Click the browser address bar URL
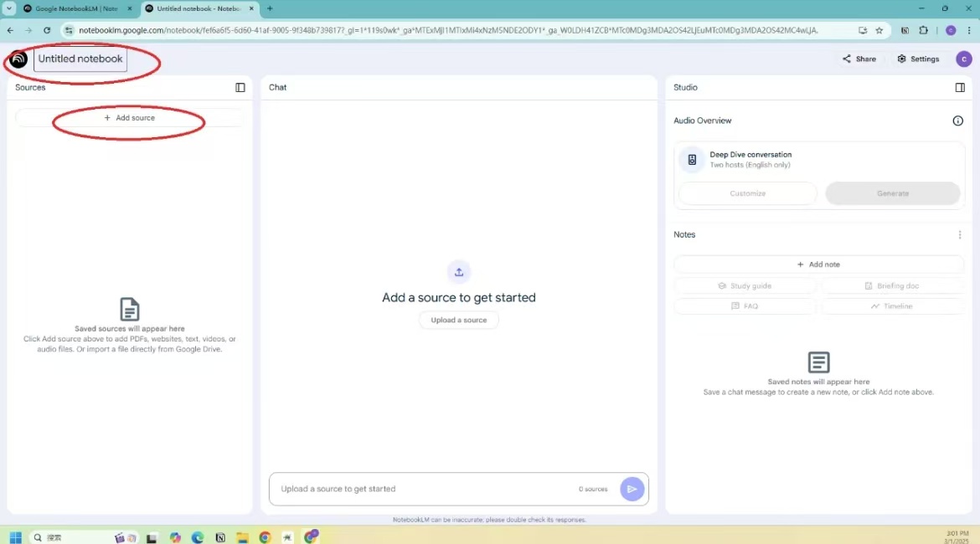Image resolution: width=980 pixels, height=544 pixels. click(448, 30)
